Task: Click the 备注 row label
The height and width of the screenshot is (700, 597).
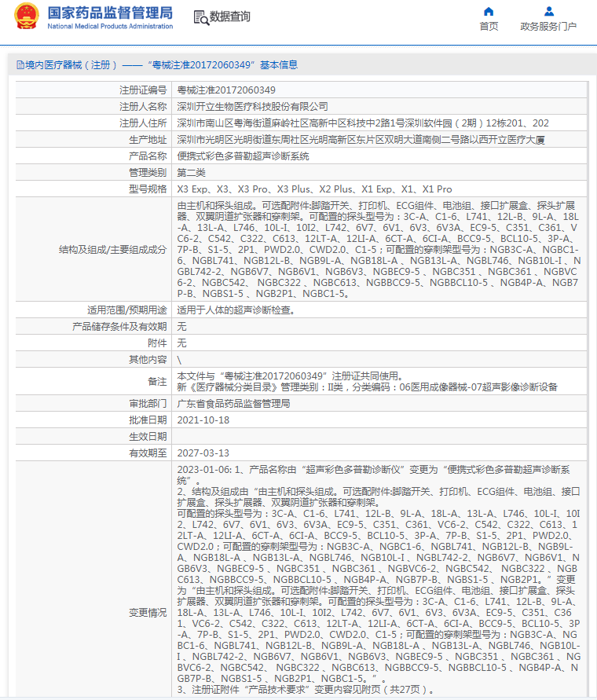Action: (157, 382)
